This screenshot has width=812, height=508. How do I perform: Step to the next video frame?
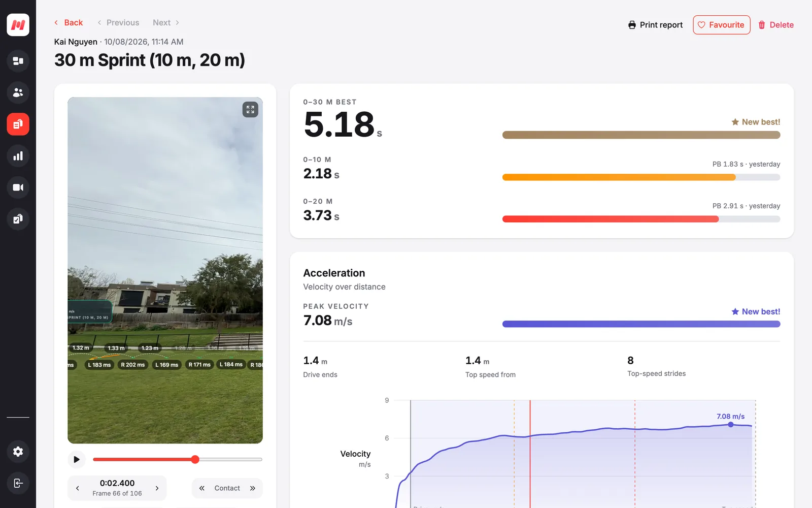tap(157, 488)
